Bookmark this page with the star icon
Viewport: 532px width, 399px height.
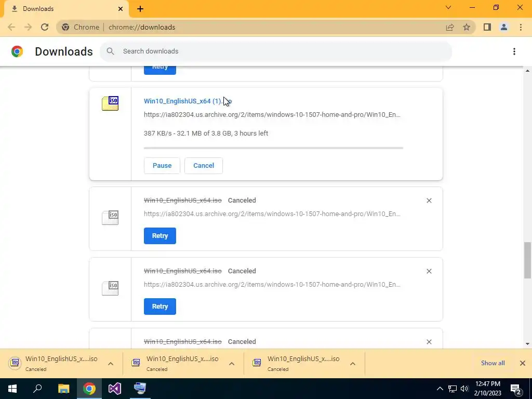pyautogui.click(x=467, y=27)
